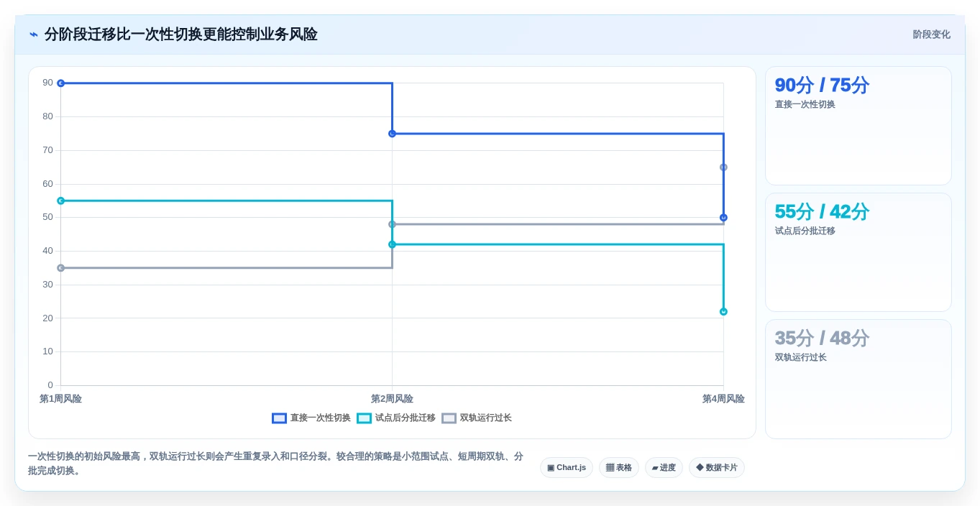
Task: Select the 90分 / 75分 data card
Action: click(858, 126)
